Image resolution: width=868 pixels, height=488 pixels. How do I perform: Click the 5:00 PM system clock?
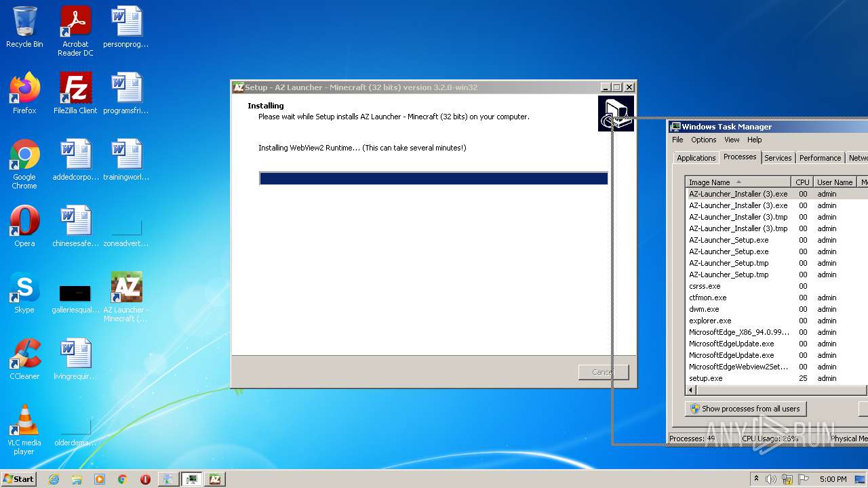[x=833, y=479]
